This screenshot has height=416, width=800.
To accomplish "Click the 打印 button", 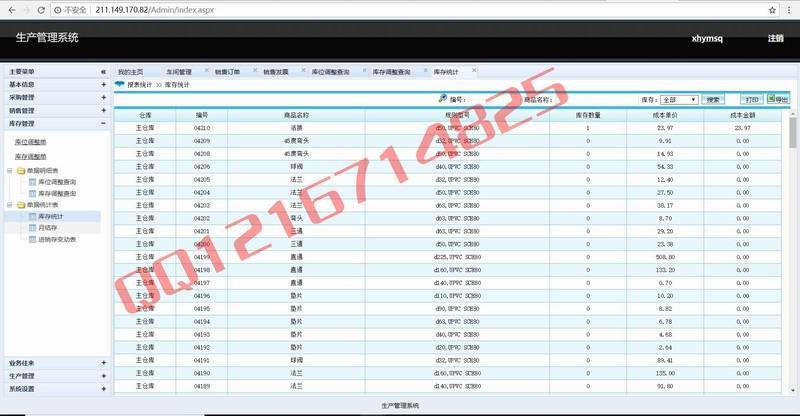I will coord(752,100).
